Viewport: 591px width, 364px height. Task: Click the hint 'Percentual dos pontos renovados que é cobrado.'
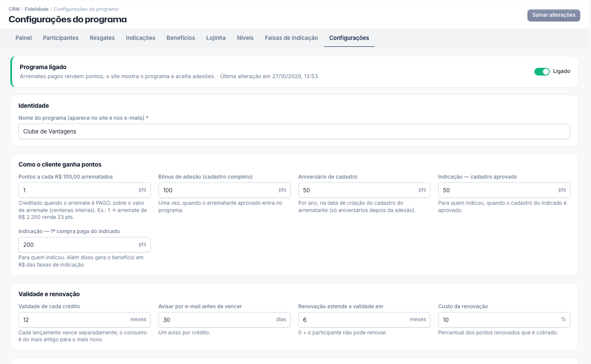tap(498, 333)
